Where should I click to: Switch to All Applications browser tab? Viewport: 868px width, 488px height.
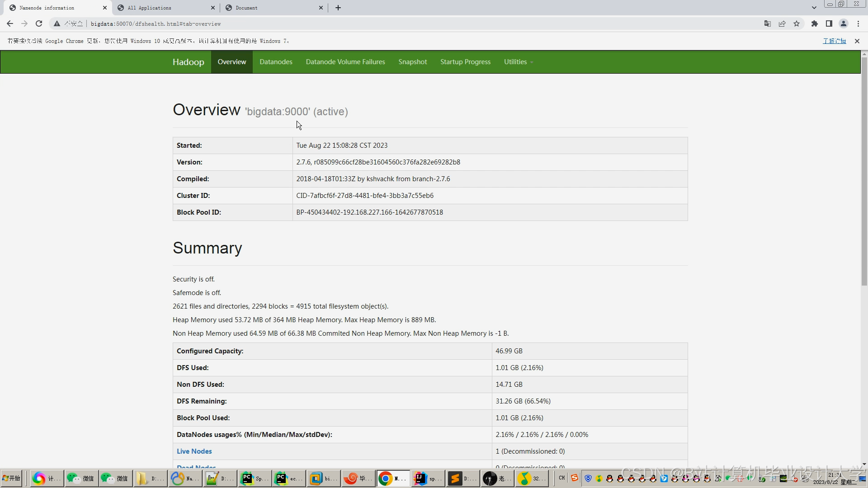point(163,8)
